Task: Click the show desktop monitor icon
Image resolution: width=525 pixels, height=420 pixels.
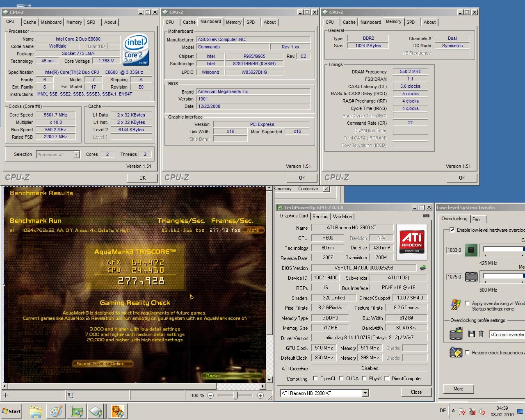Action: [520, 411]
